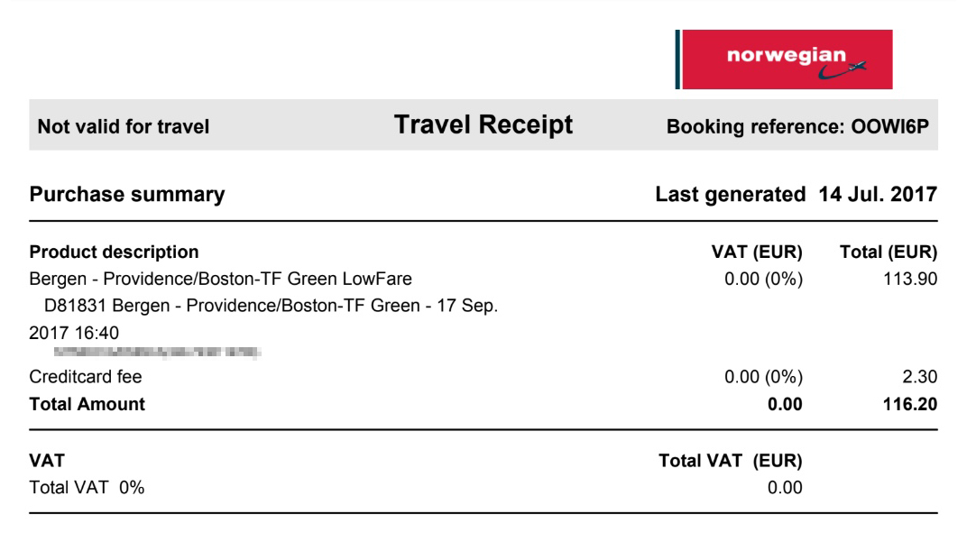
Task: Select the Purchase summary heading
Action: (127, 194)
